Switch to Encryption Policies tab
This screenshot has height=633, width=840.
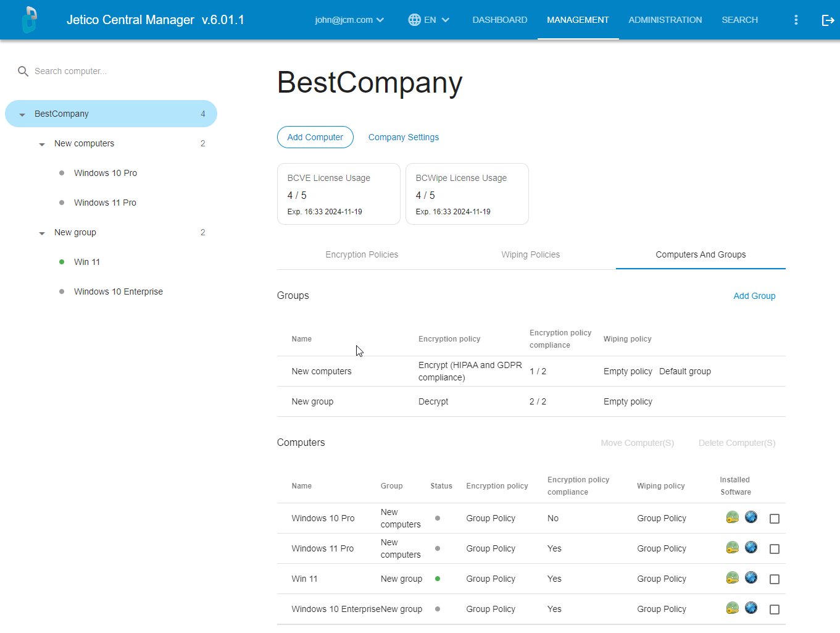pyautogui.click(x=362, y=254)
